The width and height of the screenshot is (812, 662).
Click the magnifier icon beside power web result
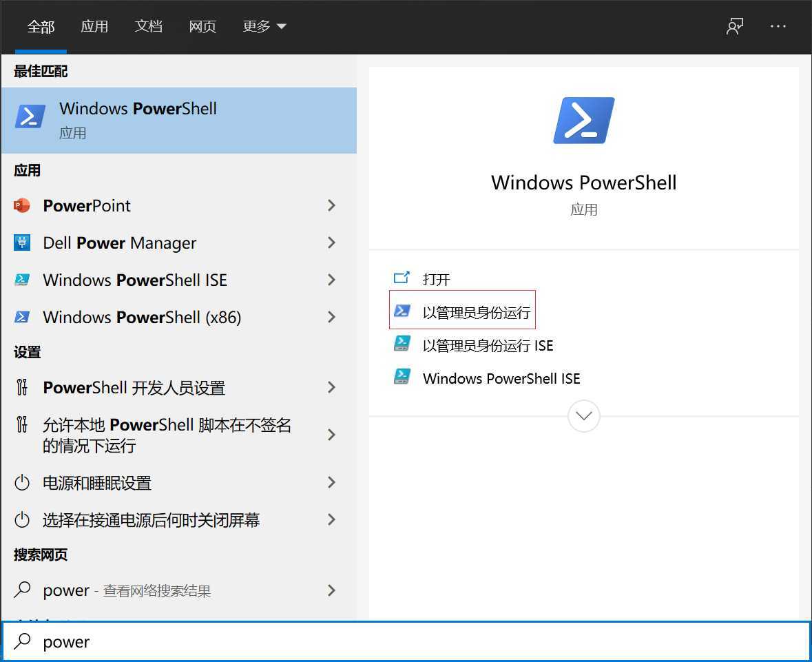[x=22, y=590]
